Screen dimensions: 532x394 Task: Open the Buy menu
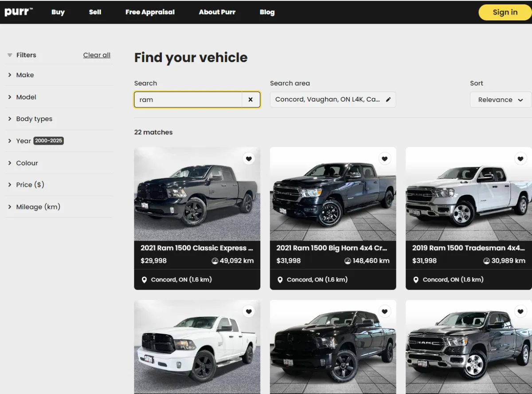58,12
